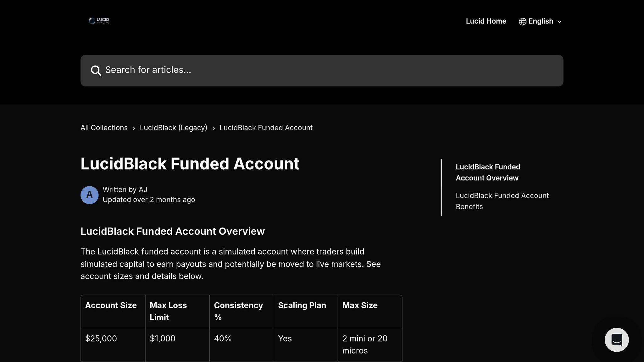The height and width of the screenshot is (362, 644).
Task: Open the Lucid Home link
Action: pos(486,21)
